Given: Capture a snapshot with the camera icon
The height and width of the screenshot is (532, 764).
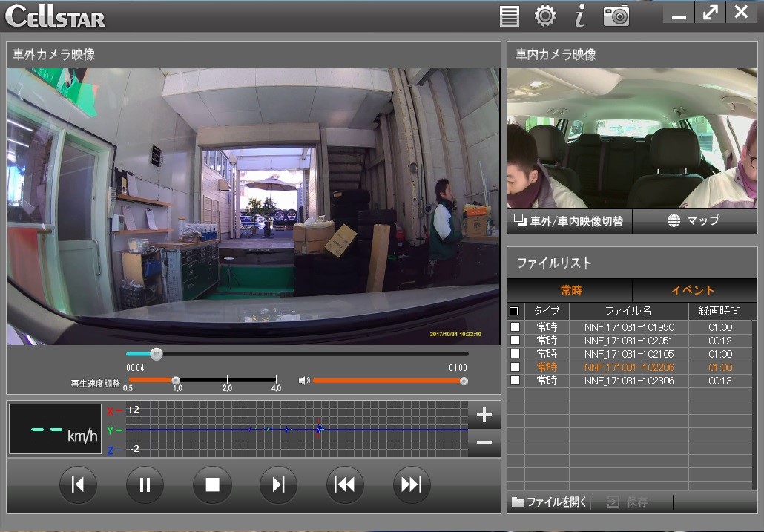Looking at the screenshot, I should (616, 16).
